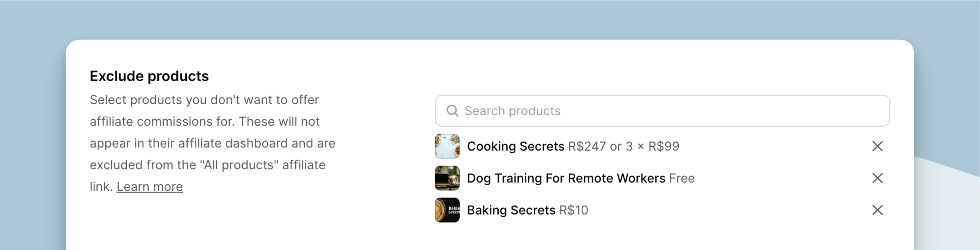Click the Baking Secrets product thumbnail
This screenshot has width=980, height=250.
(x=447, y=210)
